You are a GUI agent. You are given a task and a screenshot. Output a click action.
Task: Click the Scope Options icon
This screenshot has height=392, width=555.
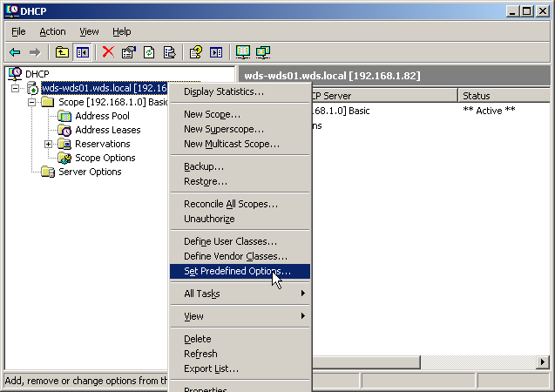tap(64, 158)
